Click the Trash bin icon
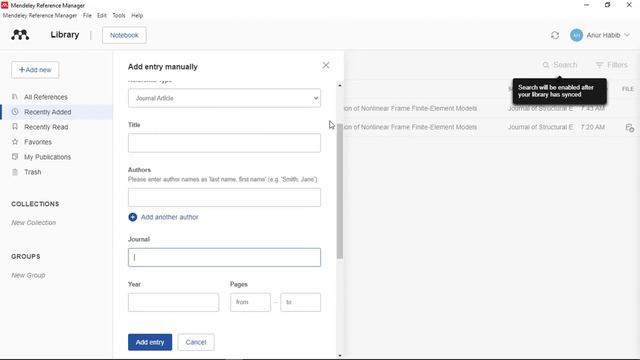 point(15,172)
